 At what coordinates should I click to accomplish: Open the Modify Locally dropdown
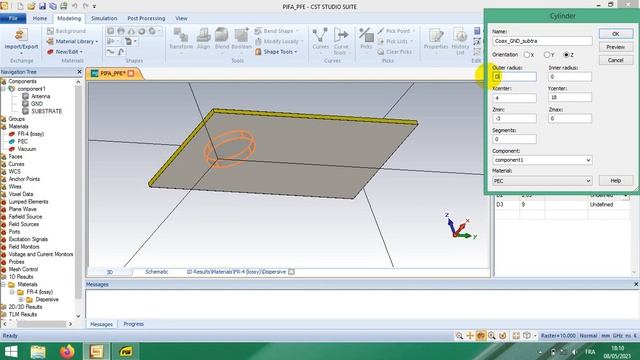coord(279,41)
